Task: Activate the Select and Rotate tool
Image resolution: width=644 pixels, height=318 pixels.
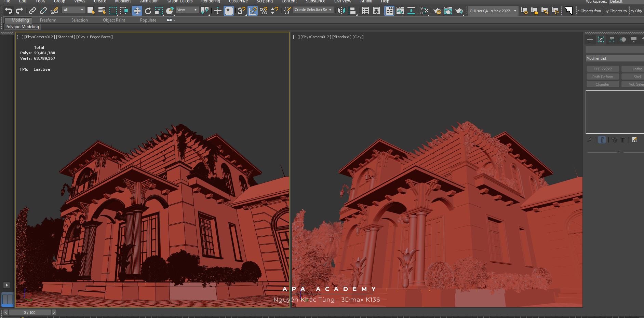Action: (x=148, y=11)
